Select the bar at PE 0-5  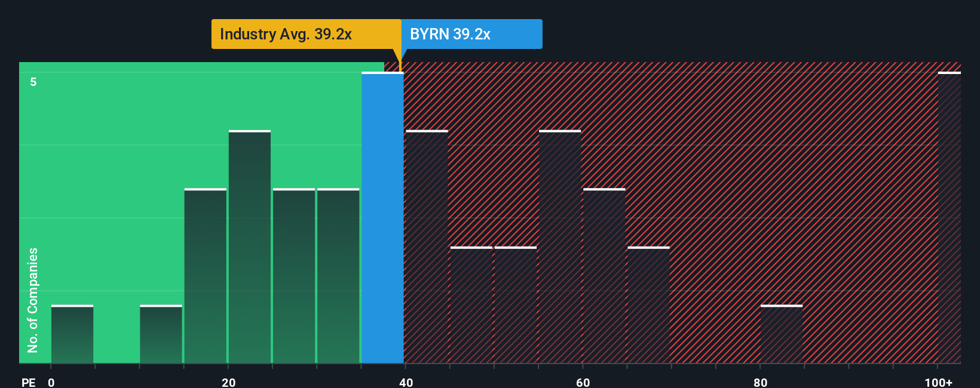[x=72, y=334]
